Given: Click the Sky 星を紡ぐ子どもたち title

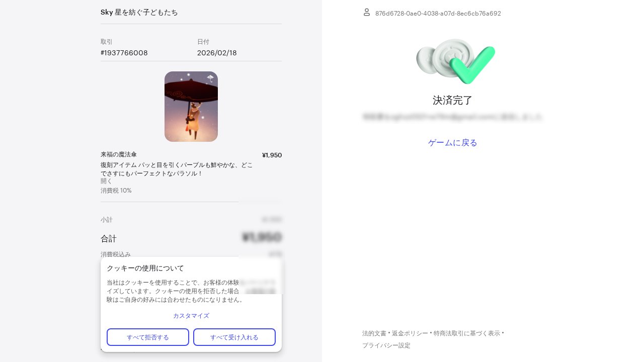Looking at the screenshot, I should (x=139, y=12).
